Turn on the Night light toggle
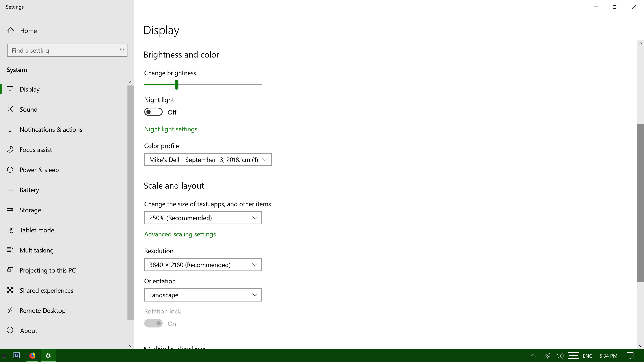 (153, 112)
